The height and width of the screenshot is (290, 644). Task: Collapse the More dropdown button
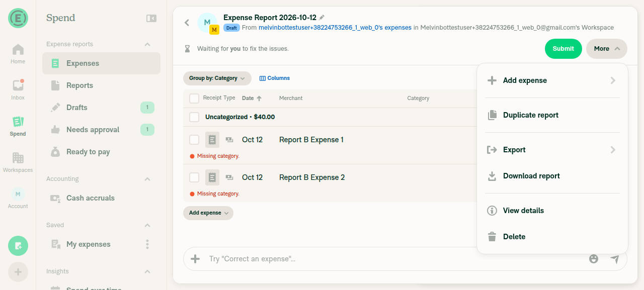pos(607,49)
